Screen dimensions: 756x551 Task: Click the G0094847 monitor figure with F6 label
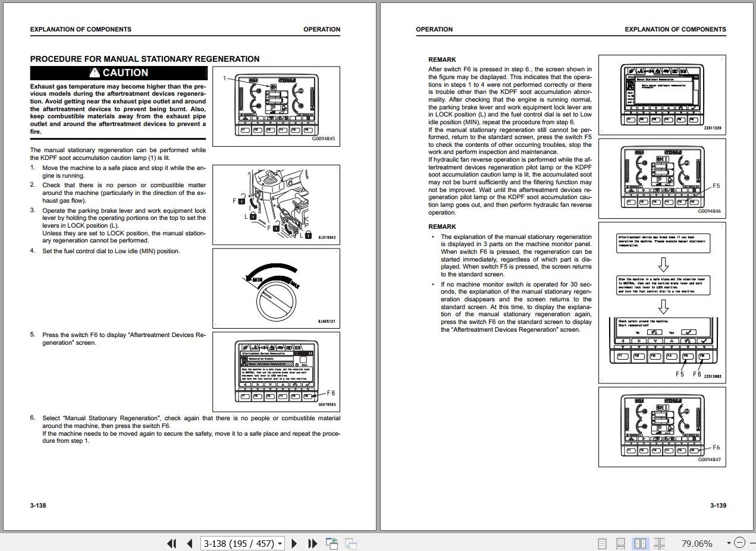click(x=662, y=427)
